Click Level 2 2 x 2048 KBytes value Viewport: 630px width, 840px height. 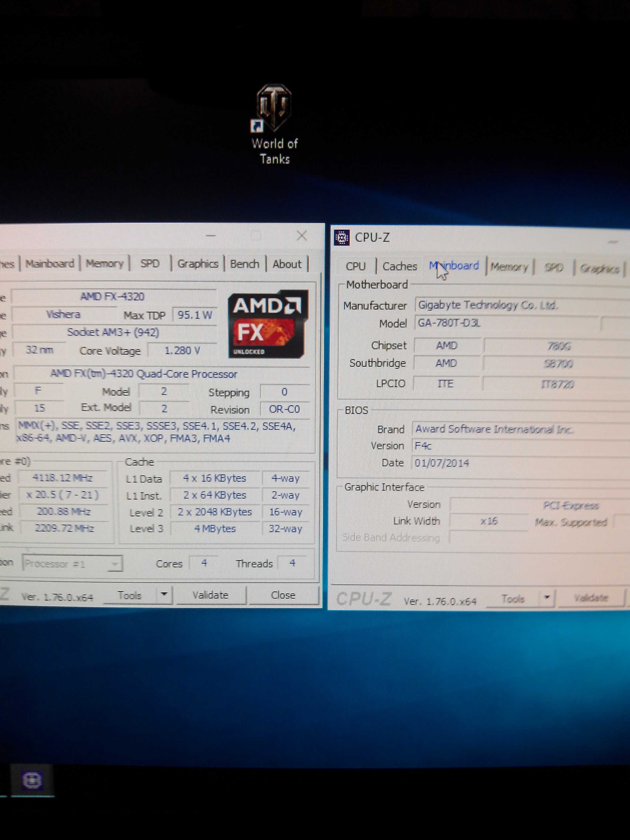click(215, 512)
